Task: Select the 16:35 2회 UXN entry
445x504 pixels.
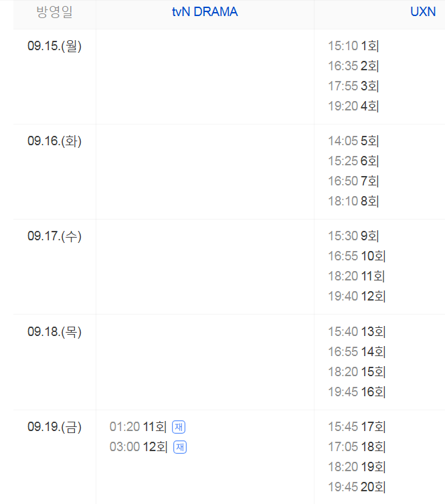Action: pyautogui.click(x=353, y=66)
